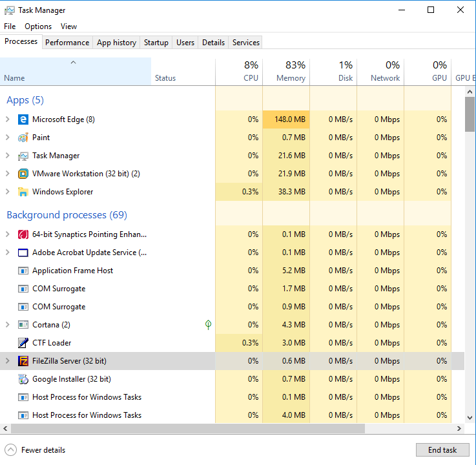Click the 38.3 MB memory cell for Windows Explorer
The width and height of the screenshot is (476, 465).
(286, 192)
